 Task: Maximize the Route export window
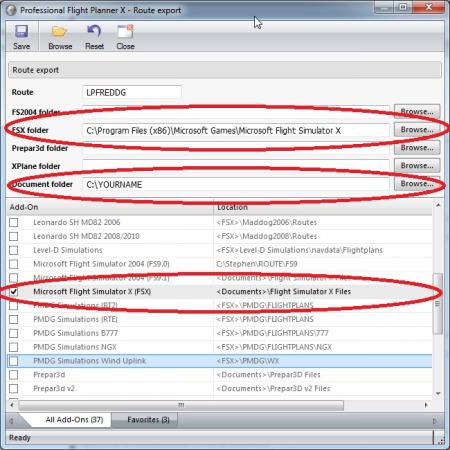(403, 7)
